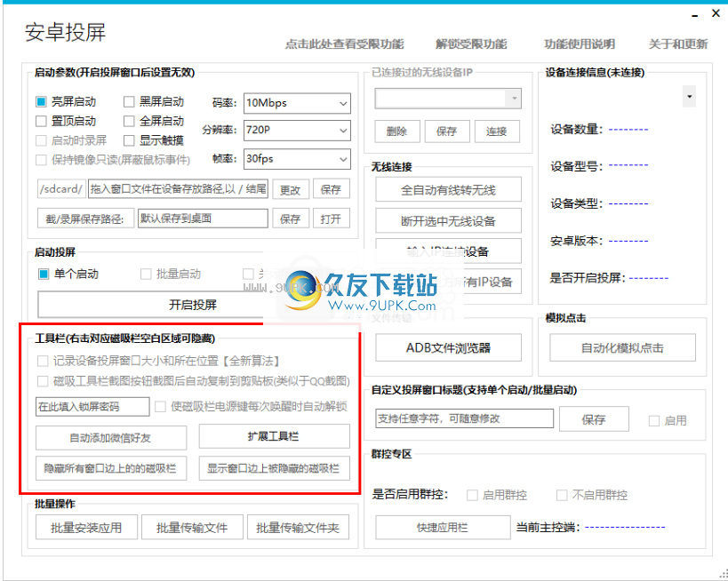This screenshot has width=728, height=581.
Task: Open the 已连接过的无线设备IP dropdown
Action: pos(448,99)
